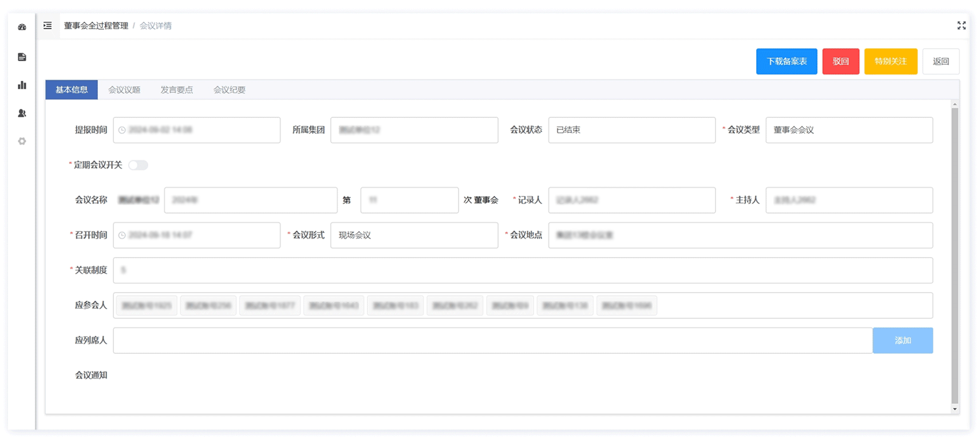Click the red 驳回 button
This screenshot has width=980, height=446.
pyautogui.click(x=840, y=61)
